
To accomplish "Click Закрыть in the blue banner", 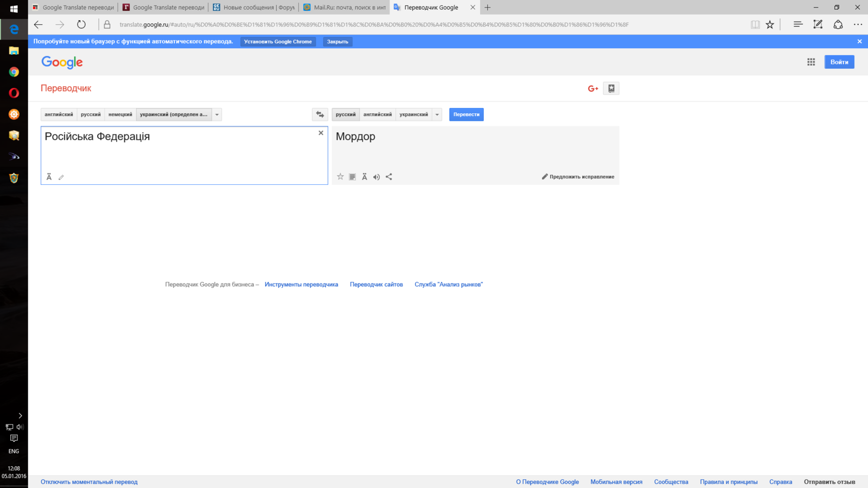I will point(337,42).
